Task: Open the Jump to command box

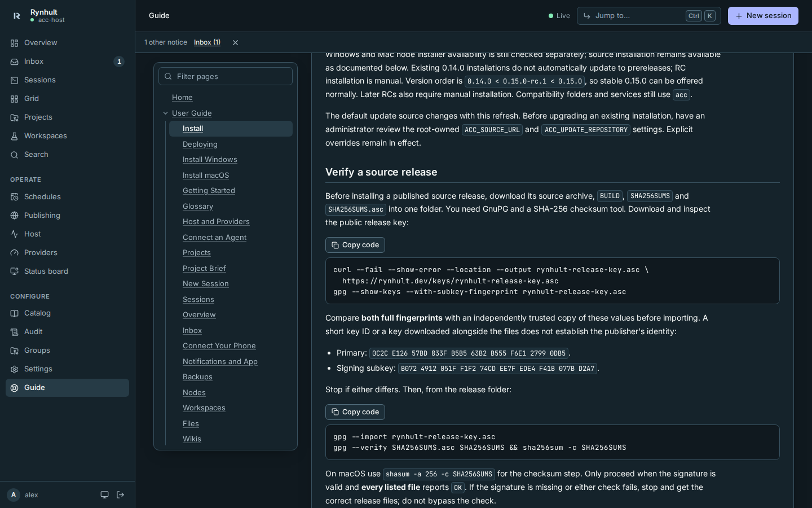Action: tap(648, 16)
